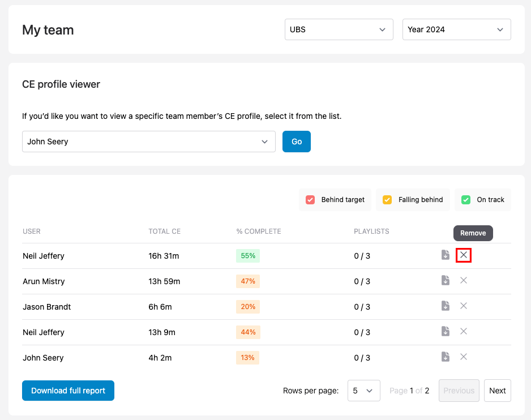Go to the Next page
The width and height of the screenshot is (531, 420).
tap(497, 391)
